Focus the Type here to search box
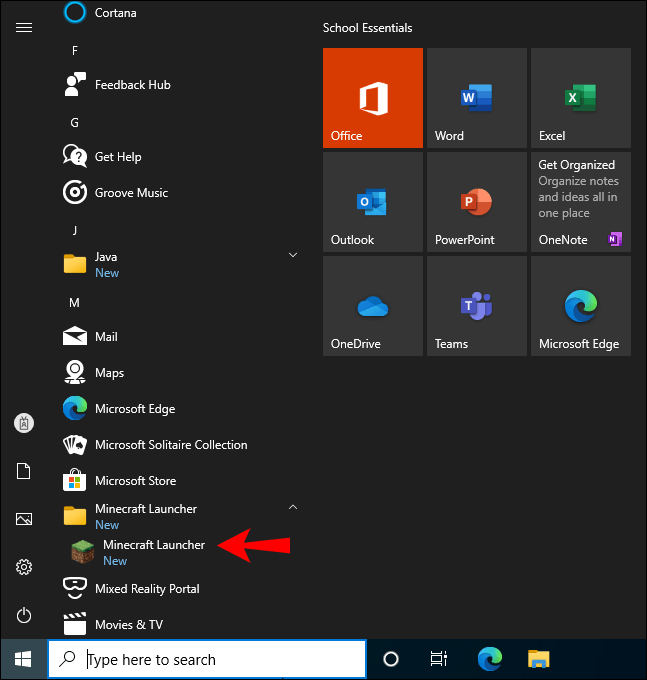 [207, 659]
